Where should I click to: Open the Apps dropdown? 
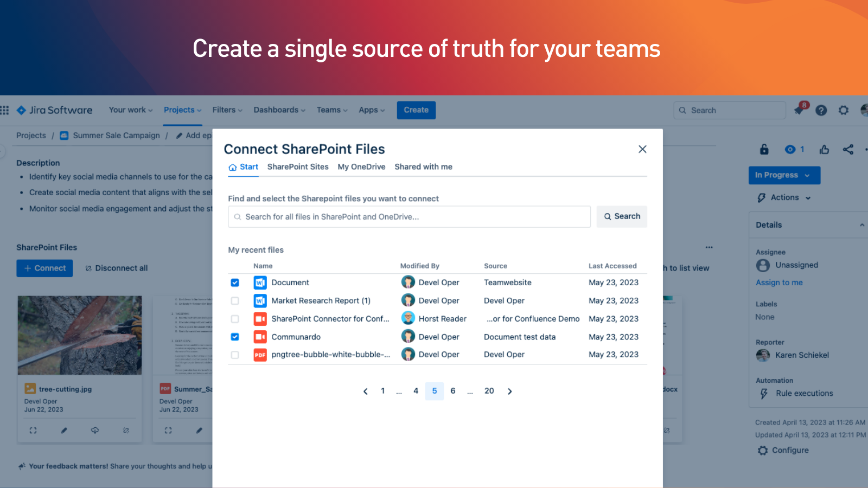[x=372, y=110]
